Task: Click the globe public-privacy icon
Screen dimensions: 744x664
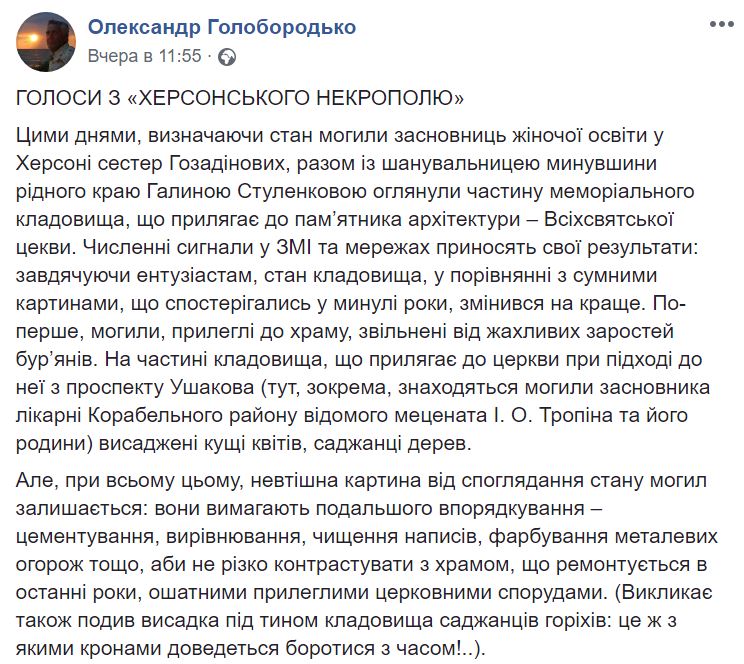Action: [x=227, y=57]
